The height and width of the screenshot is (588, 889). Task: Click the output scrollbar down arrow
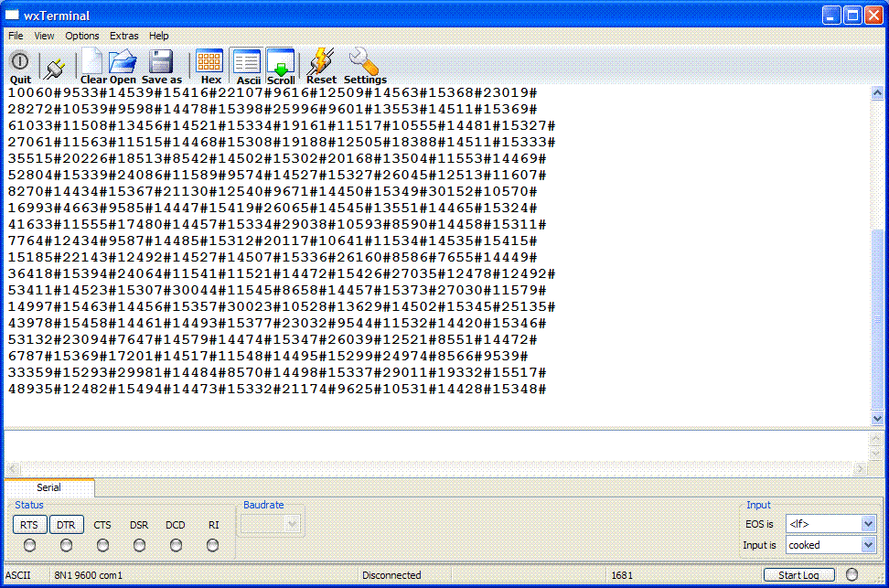[x=877, y=419]
